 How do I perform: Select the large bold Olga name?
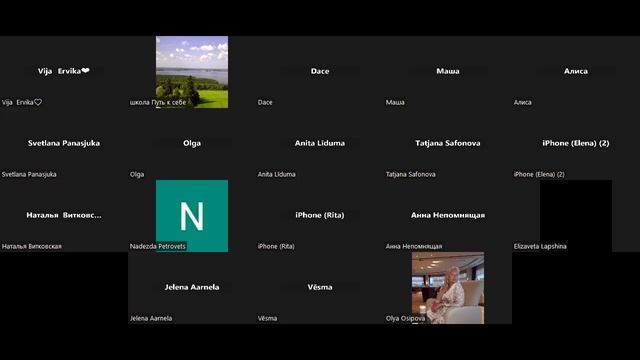point(192,143)
